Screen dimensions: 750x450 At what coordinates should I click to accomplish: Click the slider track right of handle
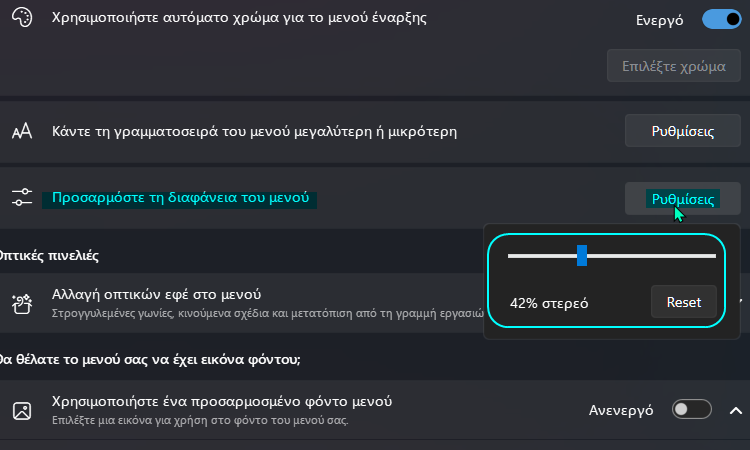(x=651, y=256)
